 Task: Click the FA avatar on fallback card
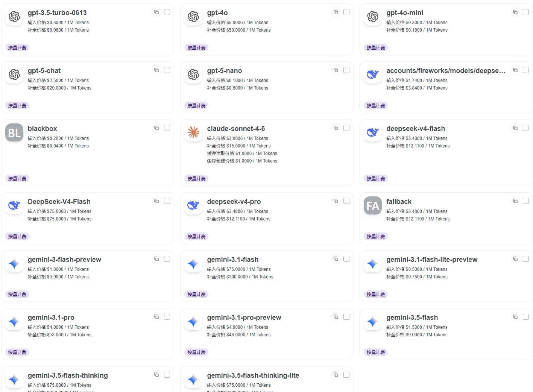(373, 206)
